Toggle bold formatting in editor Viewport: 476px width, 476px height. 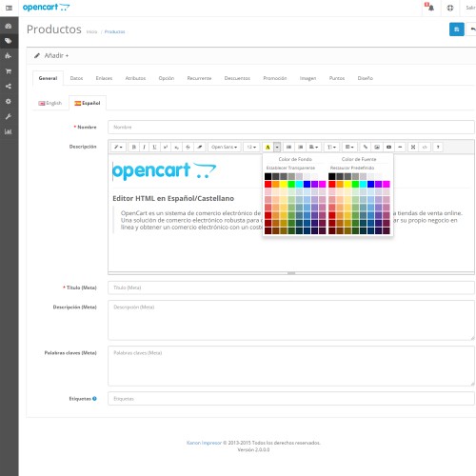click(x=134, y=147)
